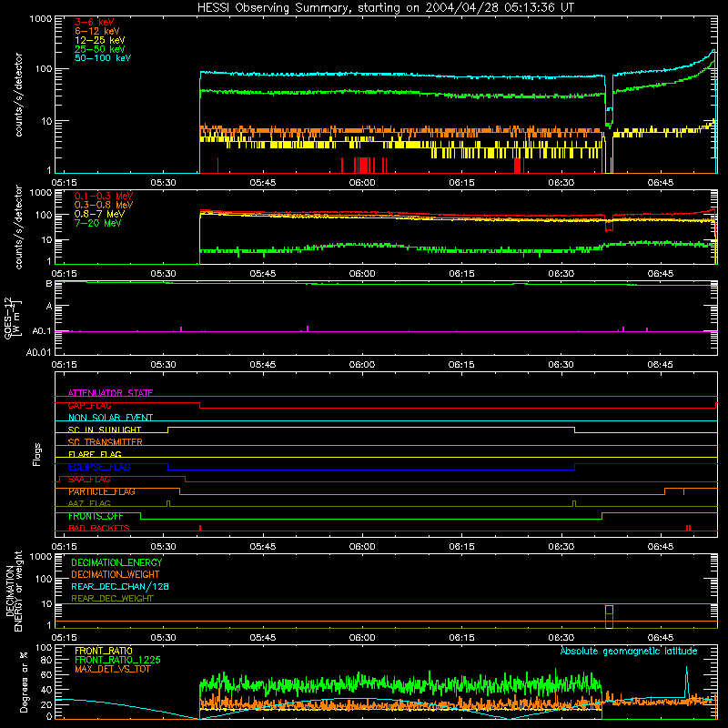Viewport: 728px width, 728px height.
Task: Pick the SC_IN_SUNLIGHT flag label
Action: click(105, 430)
